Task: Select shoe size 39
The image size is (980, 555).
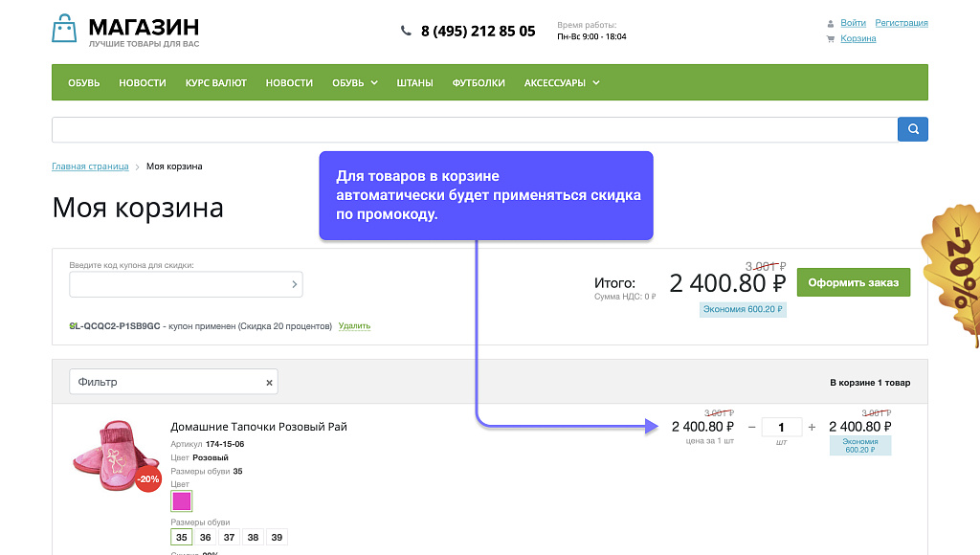Action: tap(277, 537)
